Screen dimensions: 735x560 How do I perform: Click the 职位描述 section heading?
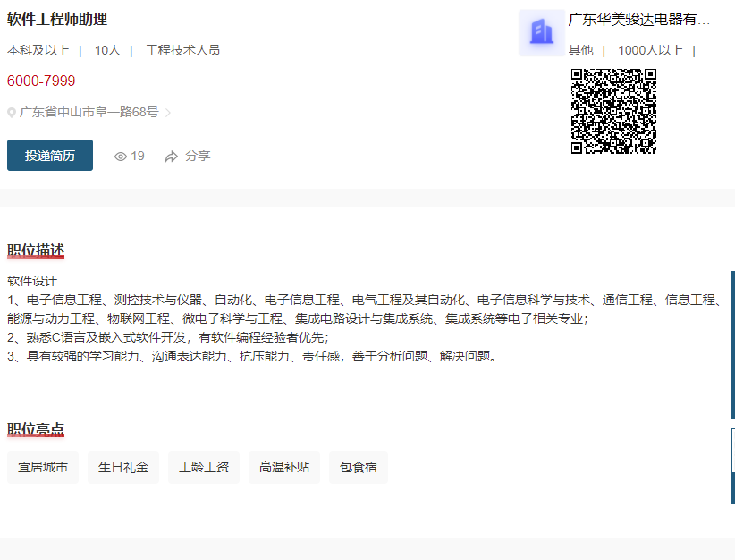point(36,250)
